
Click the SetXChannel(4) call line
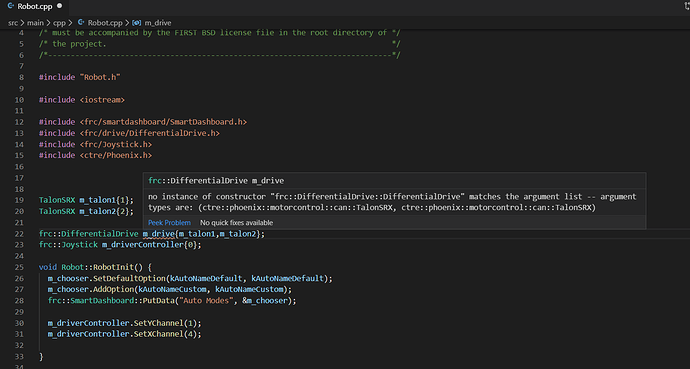click(125, 334)
